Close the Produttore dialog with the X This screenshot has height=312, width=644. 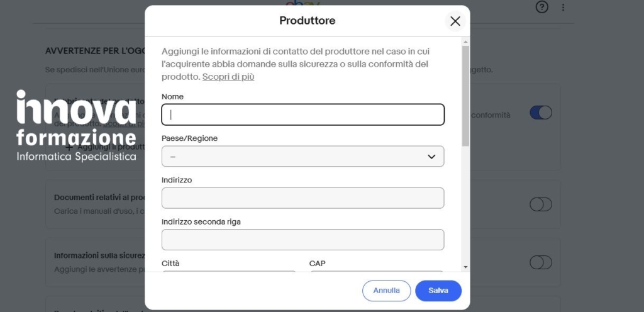point(455,21)
